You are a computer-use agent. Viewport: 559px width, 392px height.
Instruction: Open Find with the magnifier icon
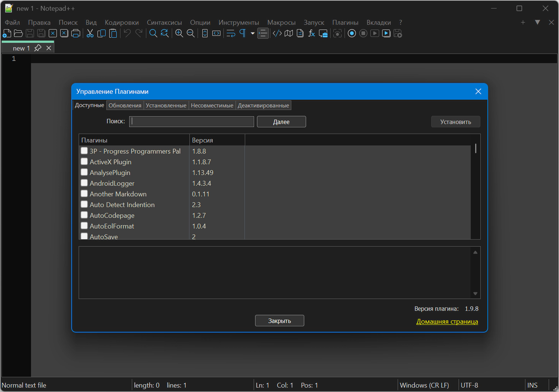pos(153,34)
